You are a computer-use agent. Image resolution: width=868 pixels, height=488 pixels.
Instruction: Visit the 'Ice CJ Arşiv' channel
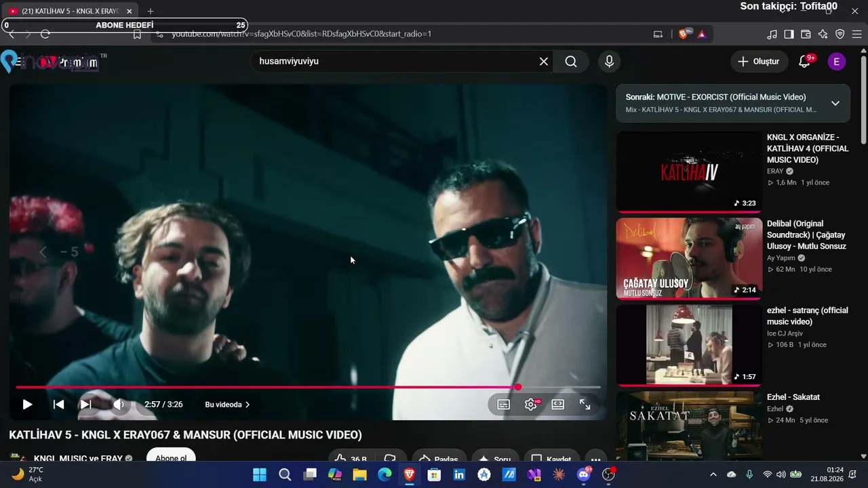785,333
